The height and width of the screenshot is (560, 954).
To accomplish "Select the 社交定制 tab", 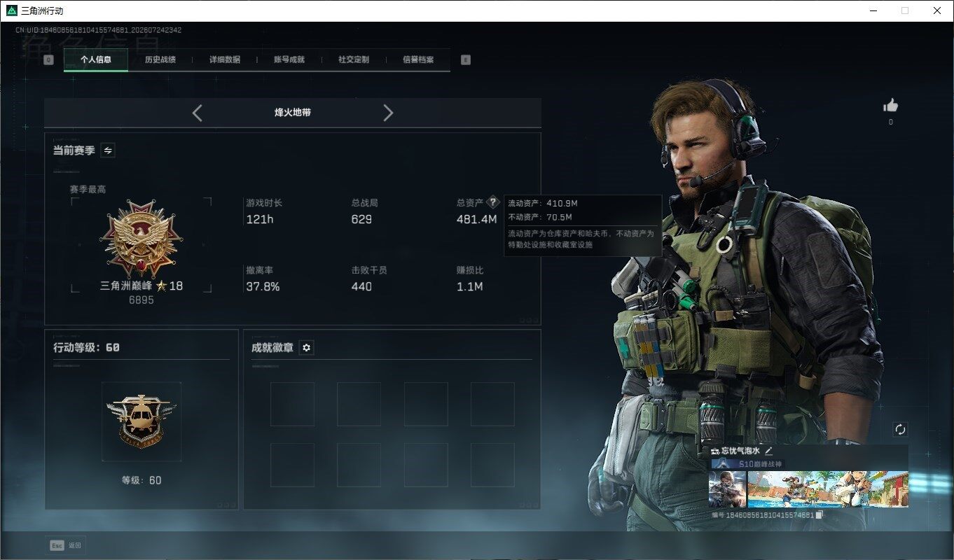I will (354, 59).
